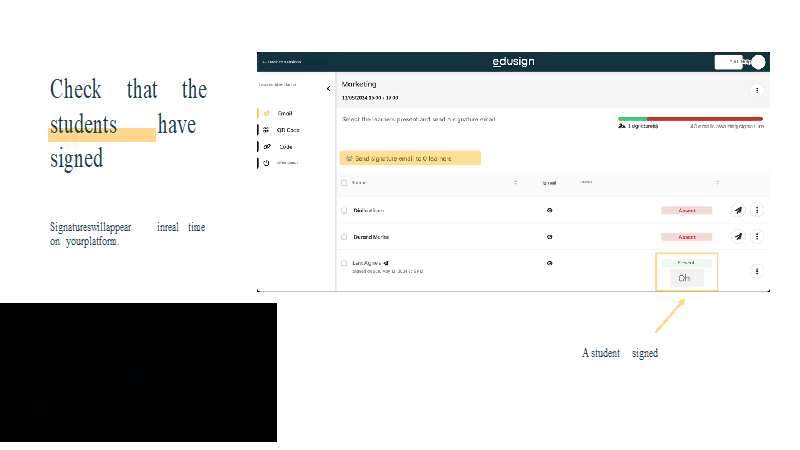The width and height of the screenshot is (800, 450).
Task: Select the Email option in the sidebar
Action: coord(284,113)
